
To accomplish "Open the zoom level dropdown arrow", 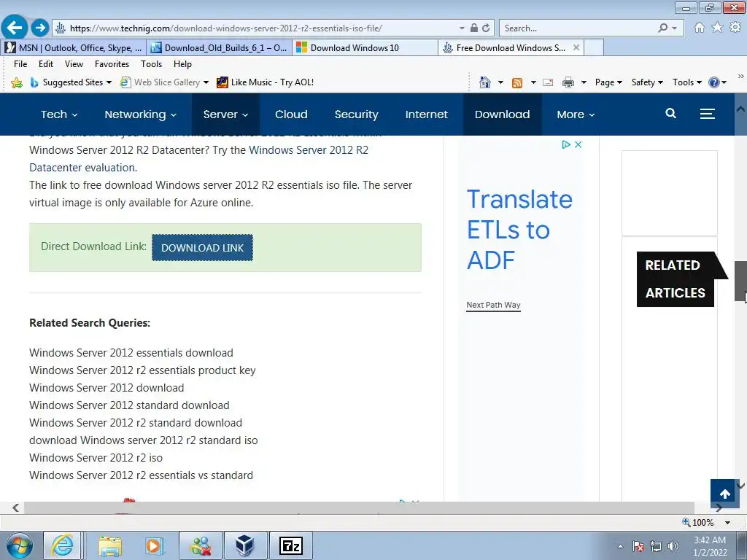I will [x=727, y=522].
